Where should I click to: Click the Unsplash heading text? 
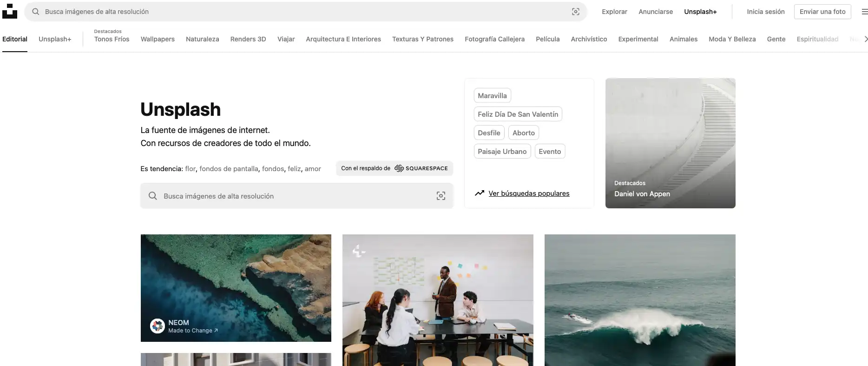[181, 109]
